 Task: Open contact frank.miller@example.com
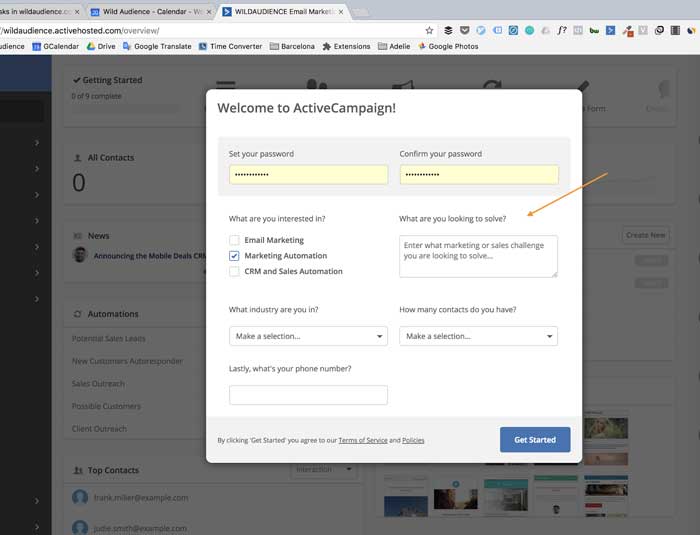point(141,497)
